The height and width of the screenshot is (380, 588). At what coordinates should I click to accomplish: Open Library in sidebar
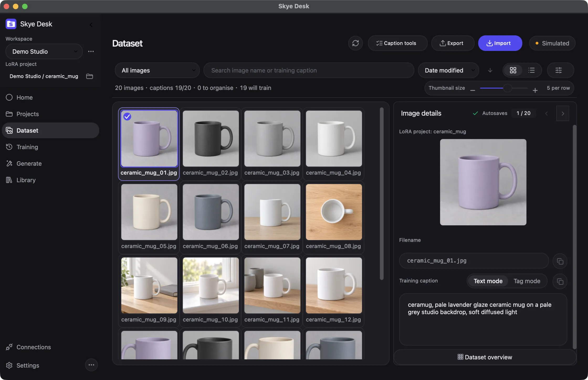(x=50, y=180)
